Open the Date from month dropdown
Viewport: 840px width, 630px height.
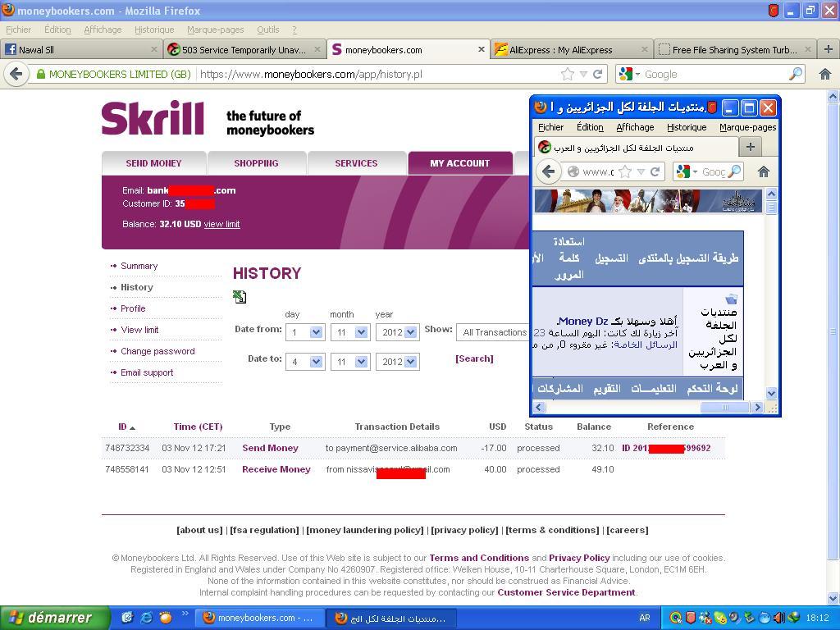pos(361,332)
